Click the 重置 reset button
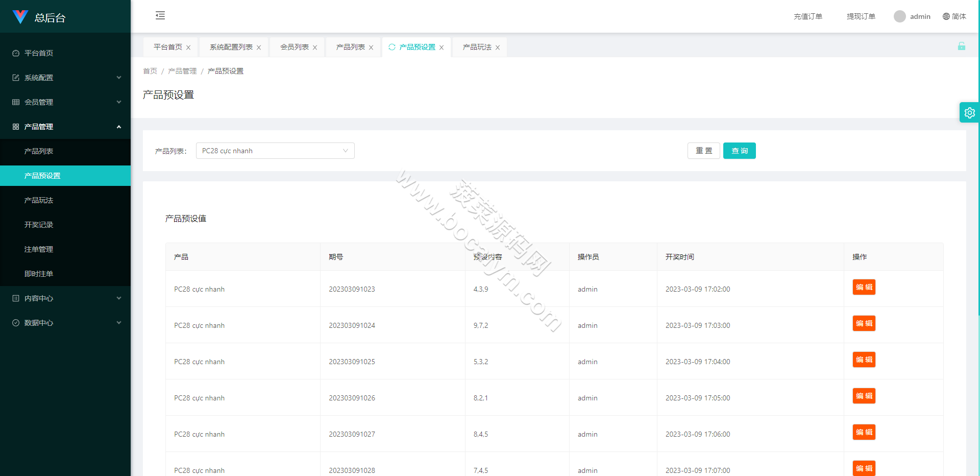980x476 pixels. [704, 151]
